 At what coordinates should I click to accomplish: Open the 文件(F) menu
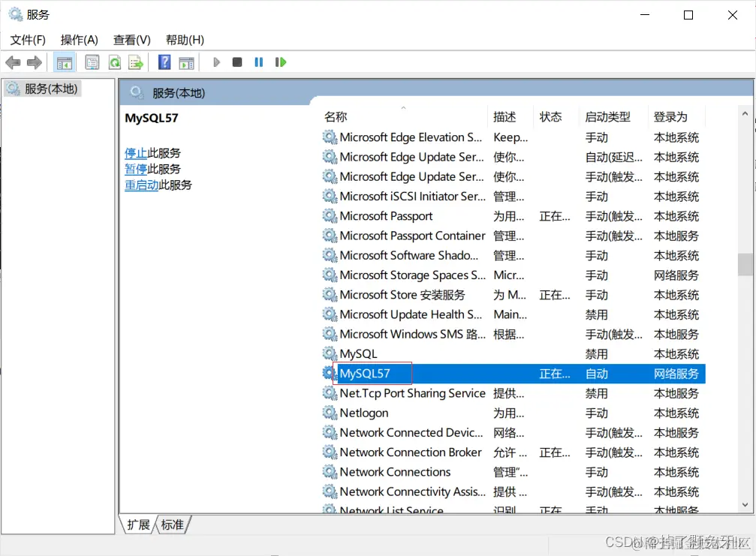(x=28, y=40)
